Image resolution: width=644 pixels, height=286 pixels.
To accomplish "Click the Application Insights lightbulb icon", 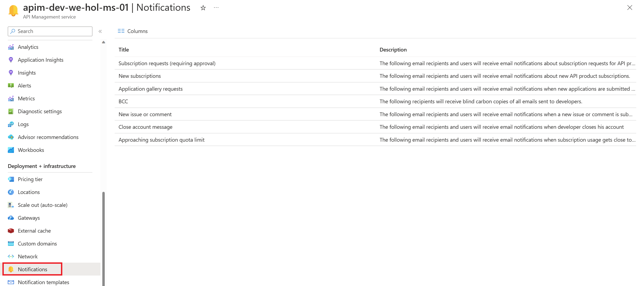I will coord(11,60).
